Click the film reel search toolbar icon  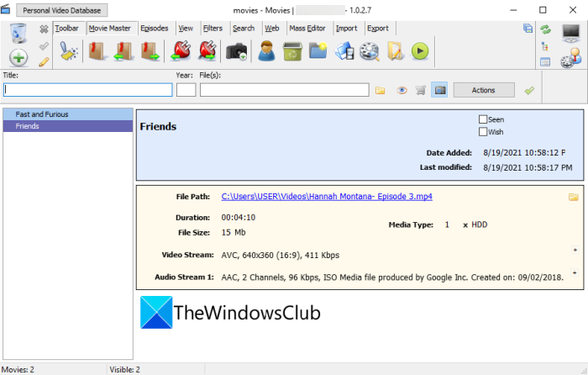(370, 51)
